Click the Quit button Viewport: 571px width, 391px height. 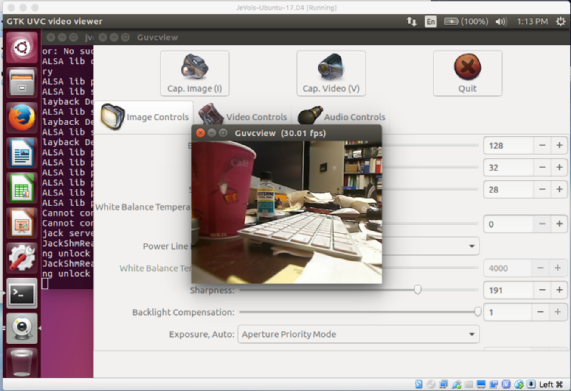click(x=468, y=74)
